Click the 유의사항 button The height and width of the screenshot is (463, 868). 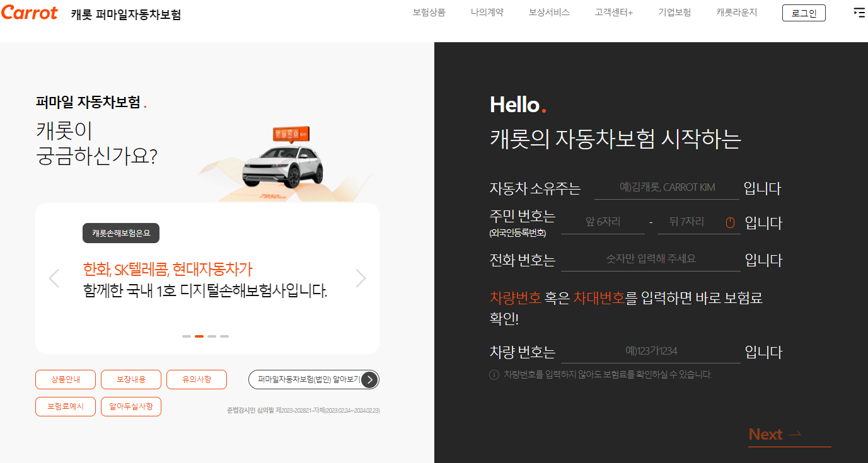click(197, 380)
